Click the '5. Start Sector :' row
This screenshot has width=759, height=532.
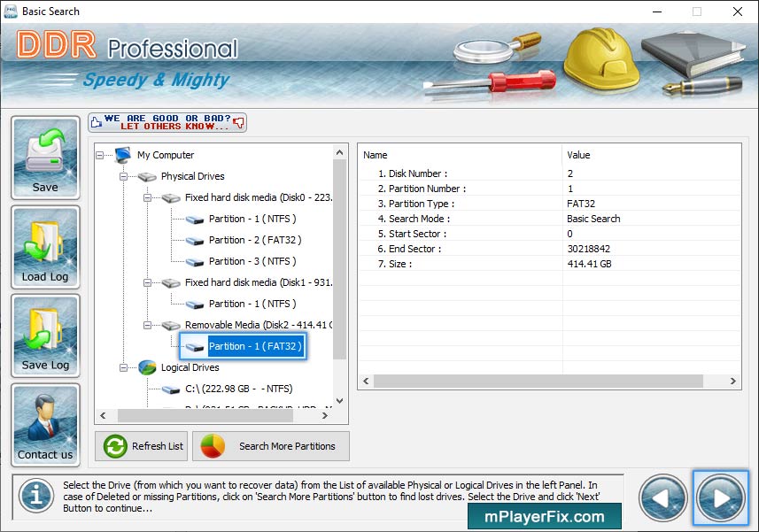(x=550, y=234)
